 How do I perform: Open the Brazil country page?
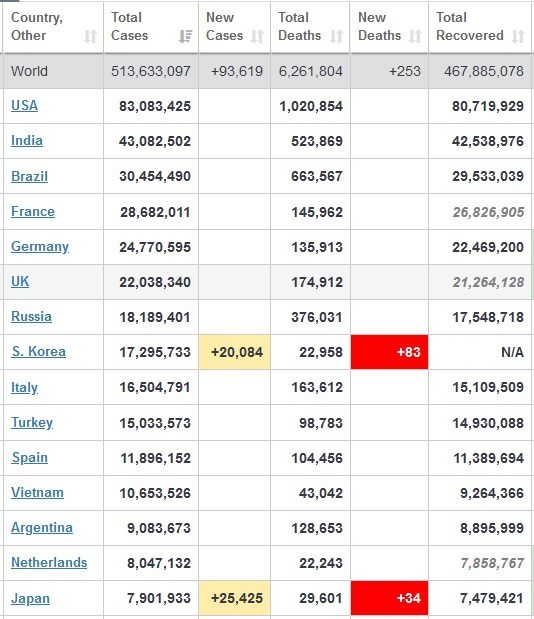[29, 176]
